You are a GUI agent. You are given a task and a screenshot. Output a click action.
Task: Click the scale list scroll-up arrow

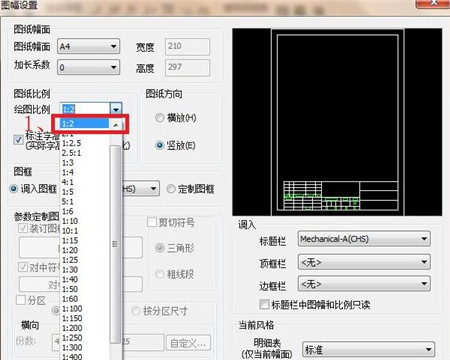(115, 125)
